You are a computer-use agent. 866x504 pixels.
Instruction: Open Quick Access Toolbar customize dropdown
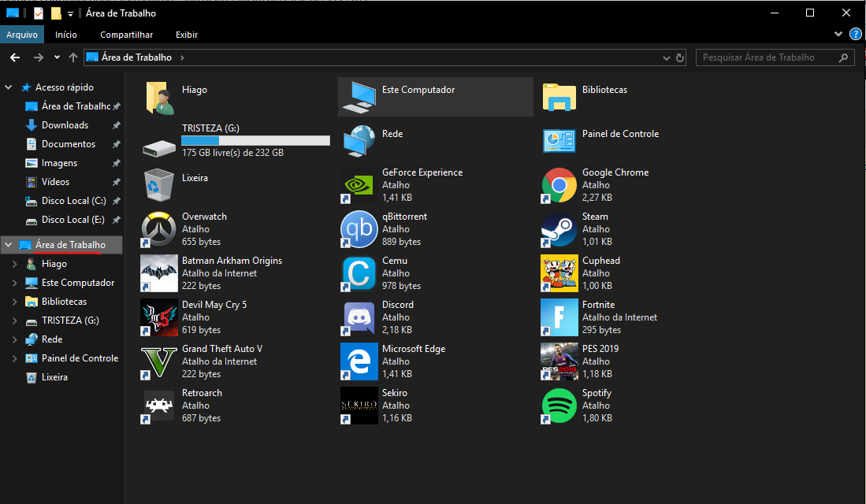click(70, 14)
